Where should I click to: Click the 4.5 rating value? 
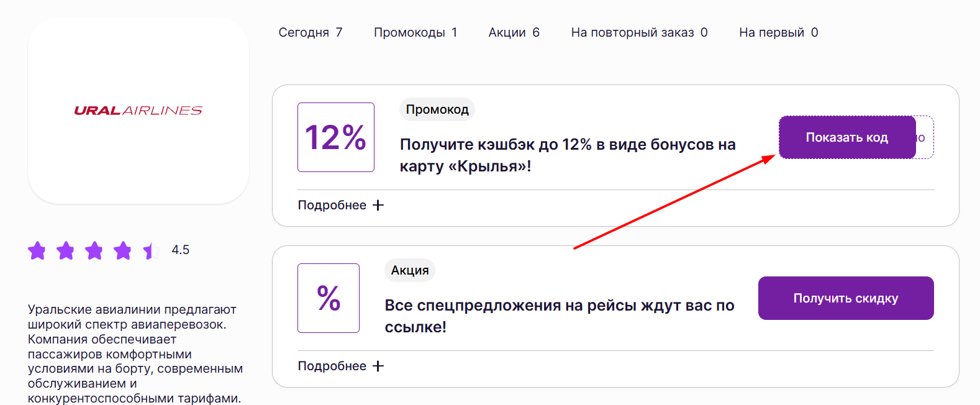pos(181,250)
